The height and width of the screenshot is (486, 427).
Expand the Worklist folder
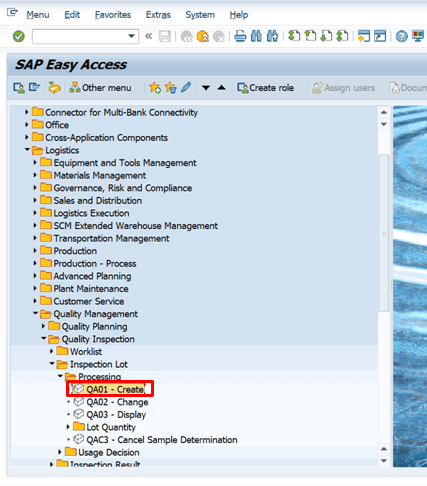click(x=51, y=351)
